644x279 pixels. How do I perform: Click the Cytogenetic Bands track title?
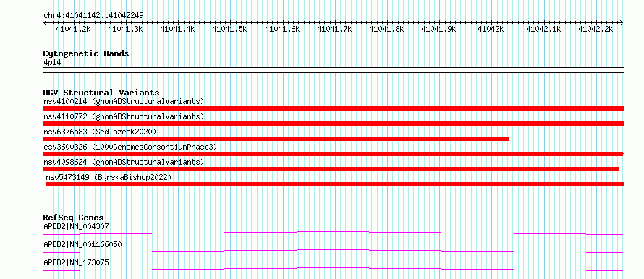[86, 53]
